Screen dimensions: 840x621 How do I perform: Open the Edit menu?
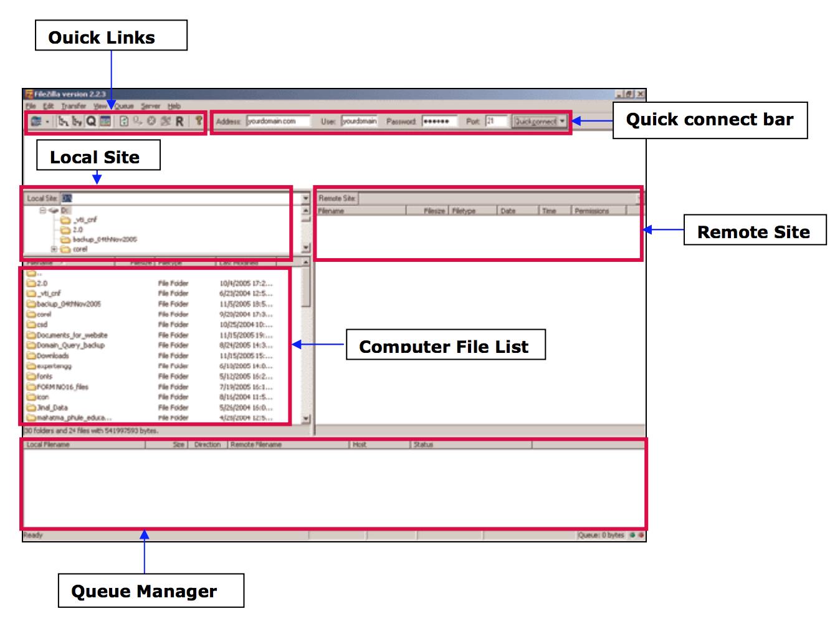point(48,106)
